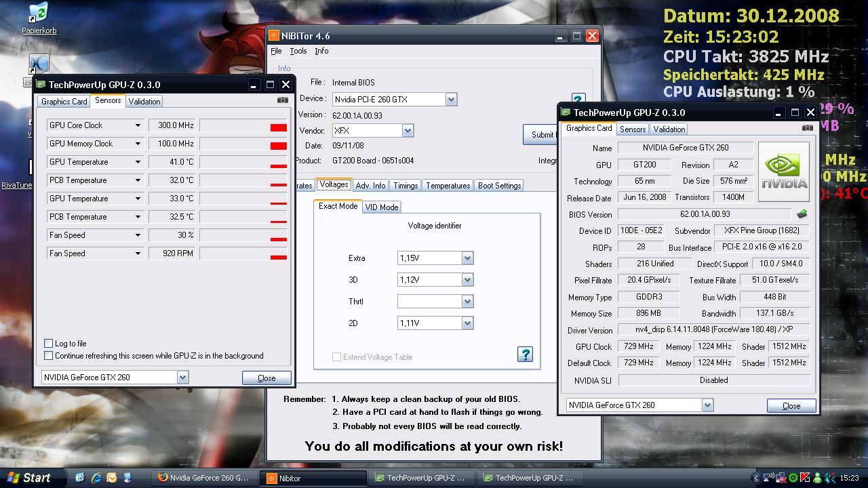This screenshot has width=868, height=488.
Task: Click the GPU-Z Sensors window title icon
Action: pyautogui.click(x=41, y=85)
